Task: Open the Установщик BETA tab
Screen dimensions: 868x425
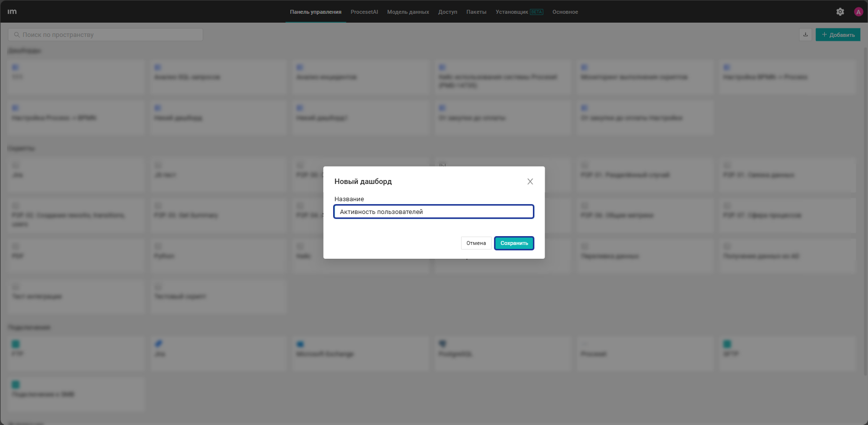Action: coord(519,12)
